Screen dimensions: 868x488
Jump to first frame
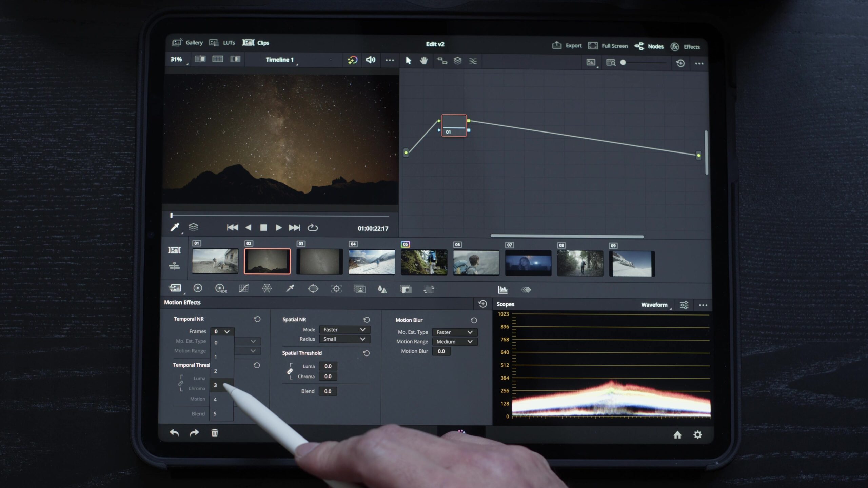(x=232, y=227)
